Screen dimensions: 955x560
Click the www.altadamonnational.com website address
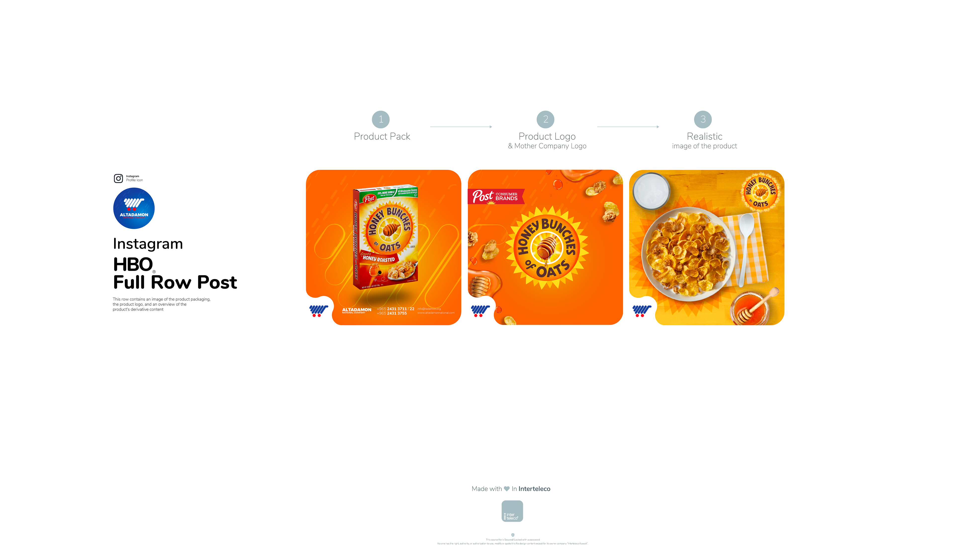[x=436, y=313]
